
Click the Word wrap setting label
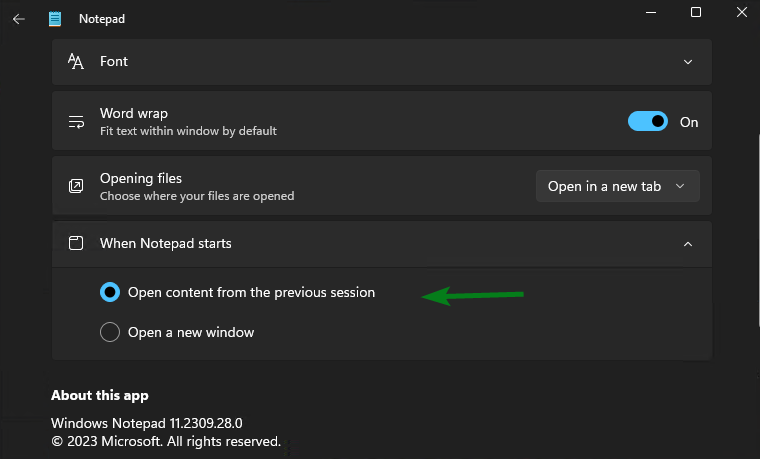[x=134, y=113]
